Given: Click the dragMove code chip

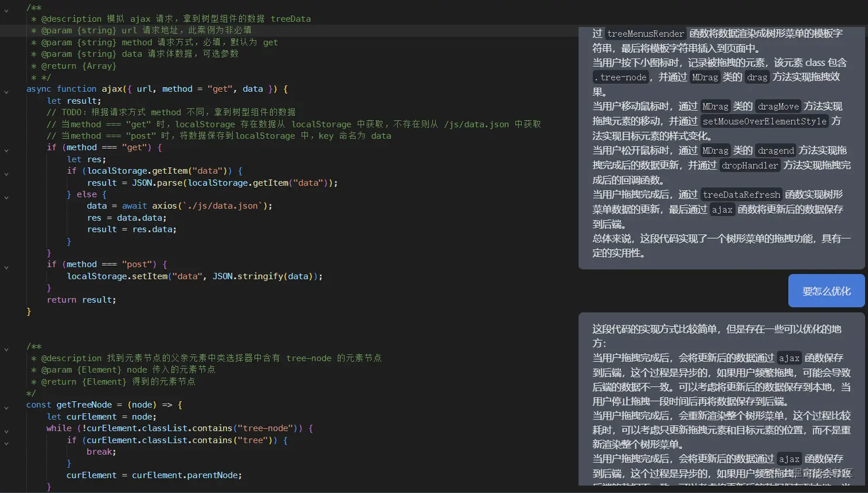Looking at the screenshot, I should pyautogui.click(x=778, y=107).
